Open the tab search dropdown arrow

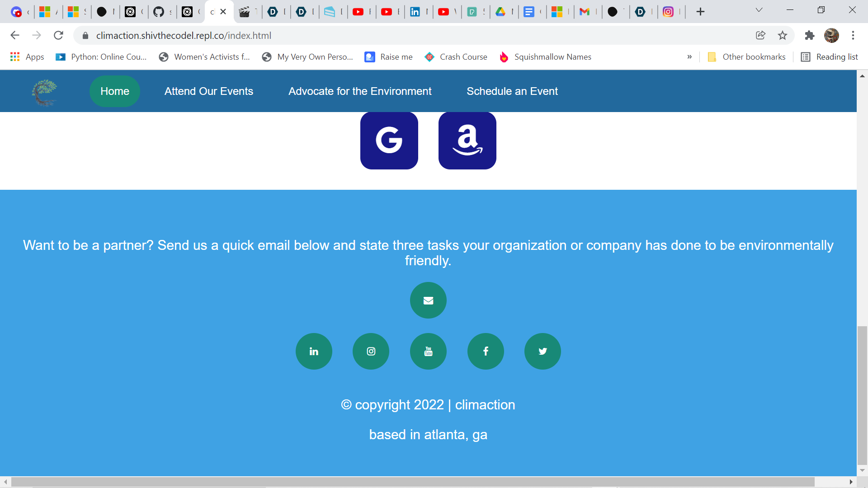[759, 10]
